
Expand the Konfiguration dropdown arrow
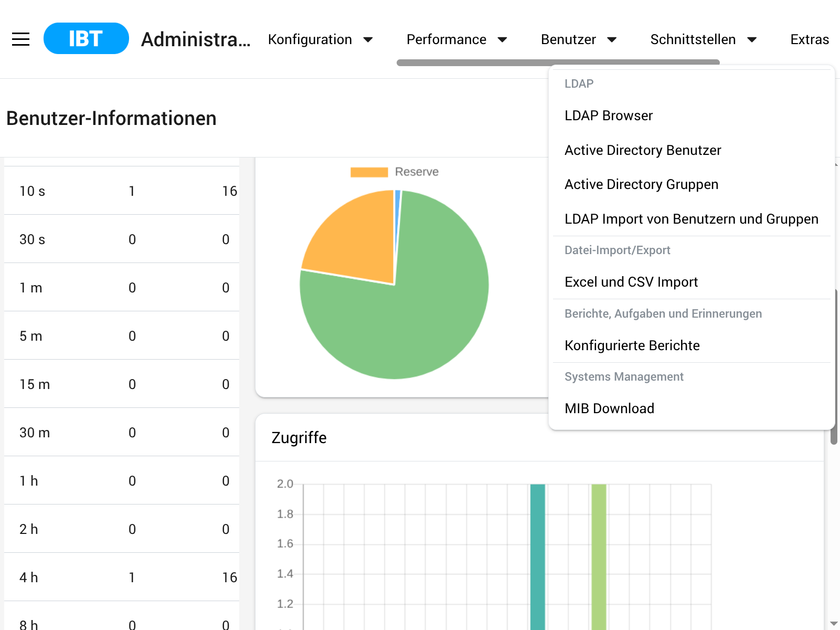pos(368,39)
